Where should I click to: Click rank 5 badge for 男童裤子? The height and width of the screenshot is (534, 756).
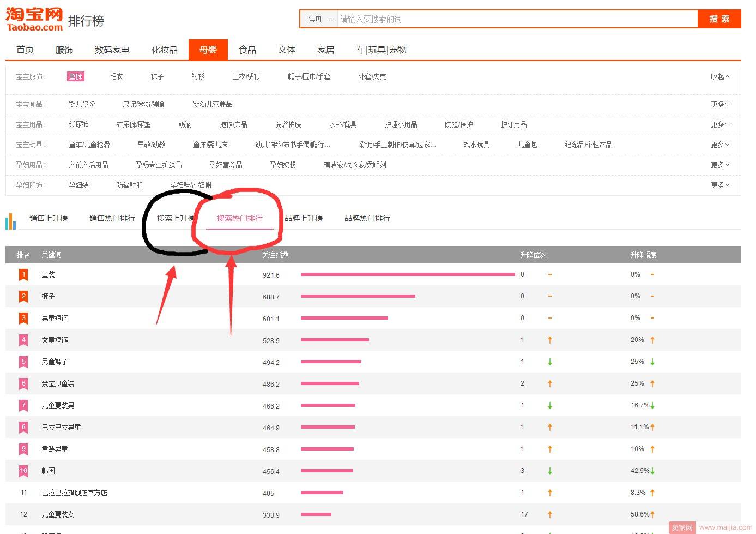click(23, 362)
